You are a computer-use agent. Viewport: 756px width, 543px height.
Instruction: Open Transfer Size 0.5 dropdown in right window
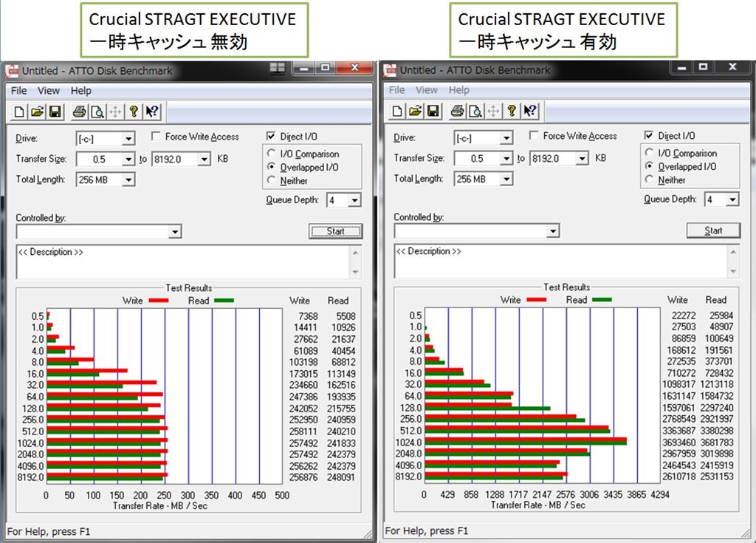tap(506, 158)
